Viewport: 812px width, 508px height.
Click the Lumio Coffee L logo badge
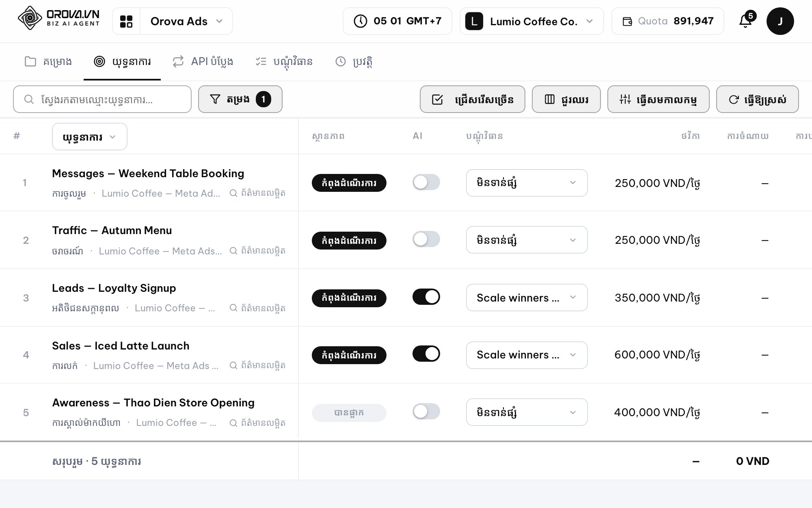pyautogui.click(x=474, y=22)
